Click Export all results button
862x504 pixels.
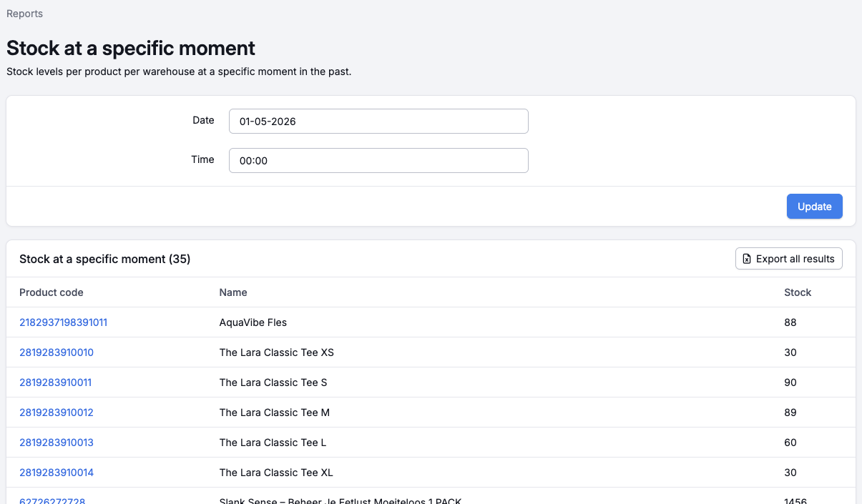(x=789, y=259)
